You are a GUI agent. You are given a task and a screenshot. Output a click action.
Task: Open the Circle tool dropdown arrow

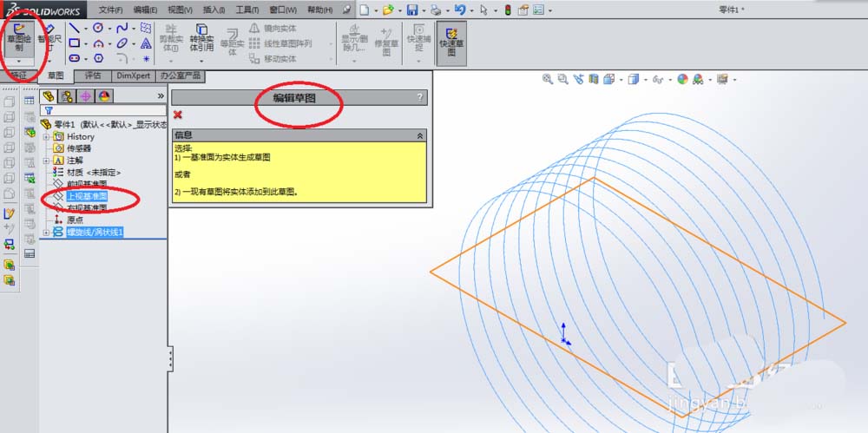pyautogui.click(x=109, y=29)
